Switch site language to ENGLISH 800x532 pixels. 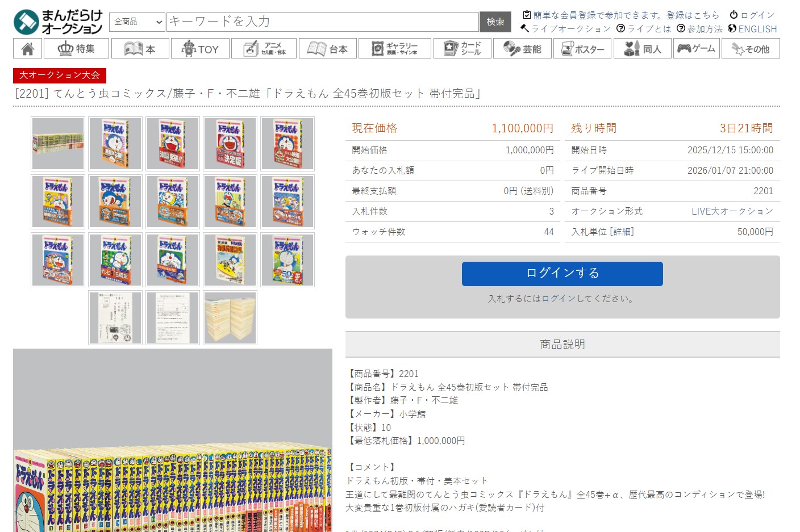click(752, 29)
